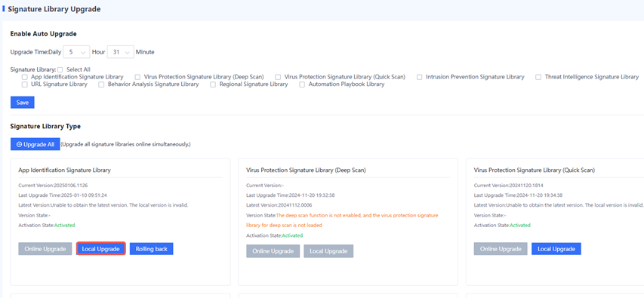644x298 pixels.
Task: Click Online Upgrade for App Identification library
Action: [x=45, y=249]
